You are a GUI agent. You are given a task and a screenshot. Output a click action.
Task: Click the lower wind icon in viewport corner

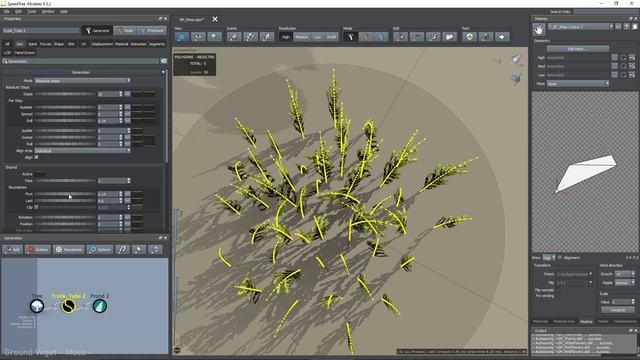[516, 78]
